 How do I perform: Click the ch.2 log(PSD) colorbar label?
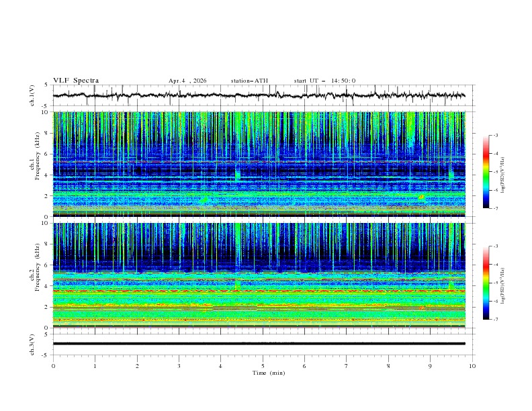(502, 286)
